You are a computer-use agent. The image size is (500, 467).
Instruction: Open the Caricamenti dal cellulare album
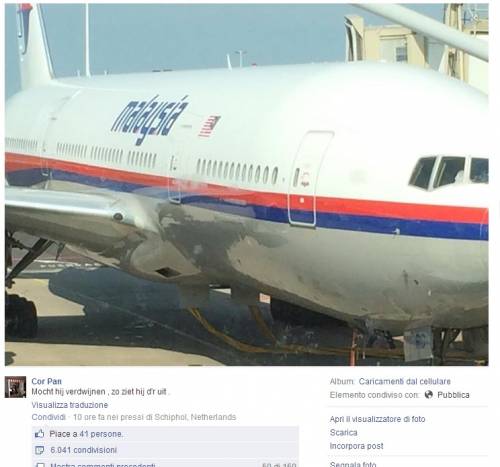(x=405, y=381)
